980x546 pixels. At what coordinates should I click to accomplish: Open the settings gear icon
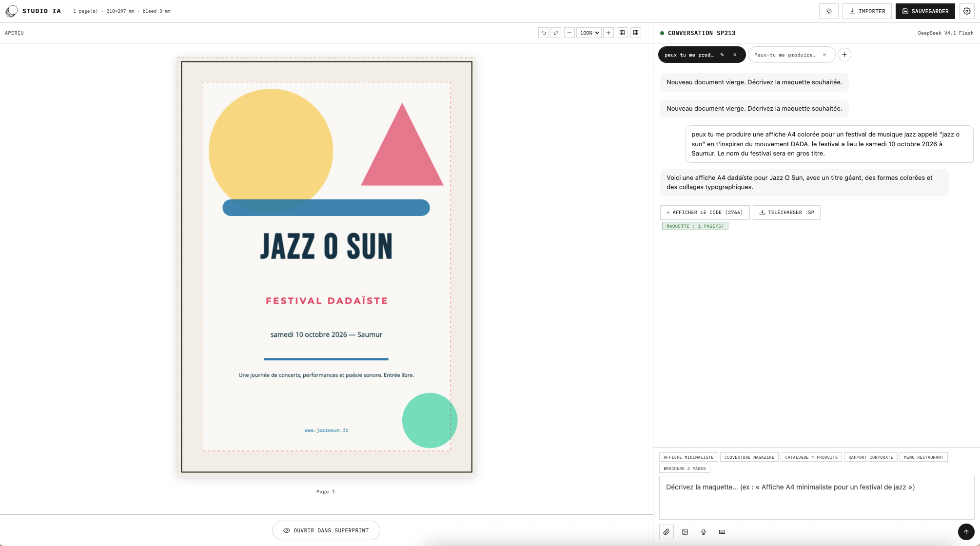pos(967,11)
